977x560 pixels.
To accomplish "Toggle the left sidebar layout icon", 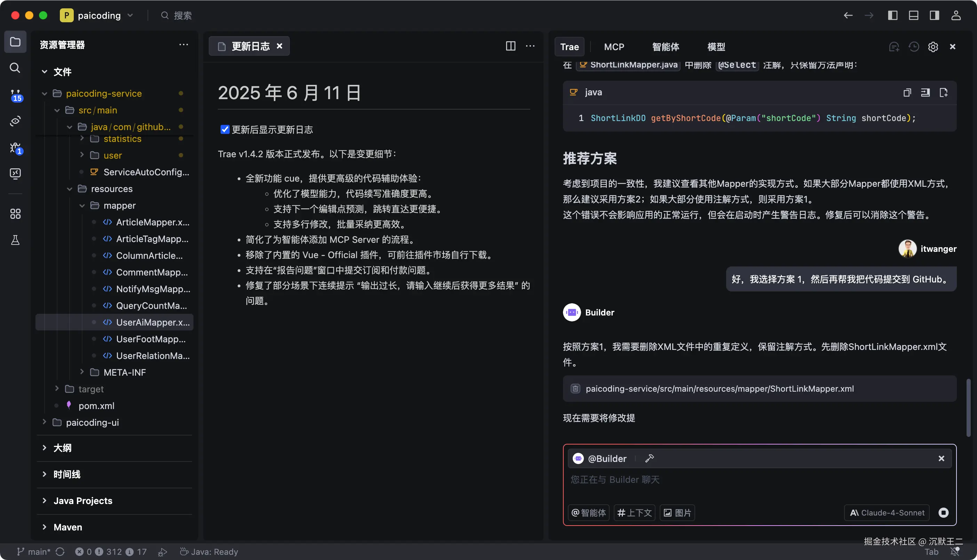I will [892, 15].
